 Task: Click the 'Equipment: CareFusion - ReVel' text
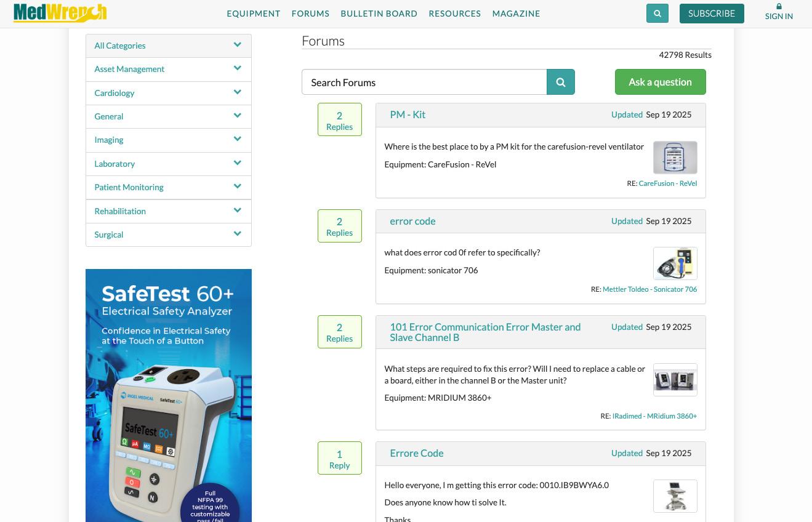coord(440,164)
